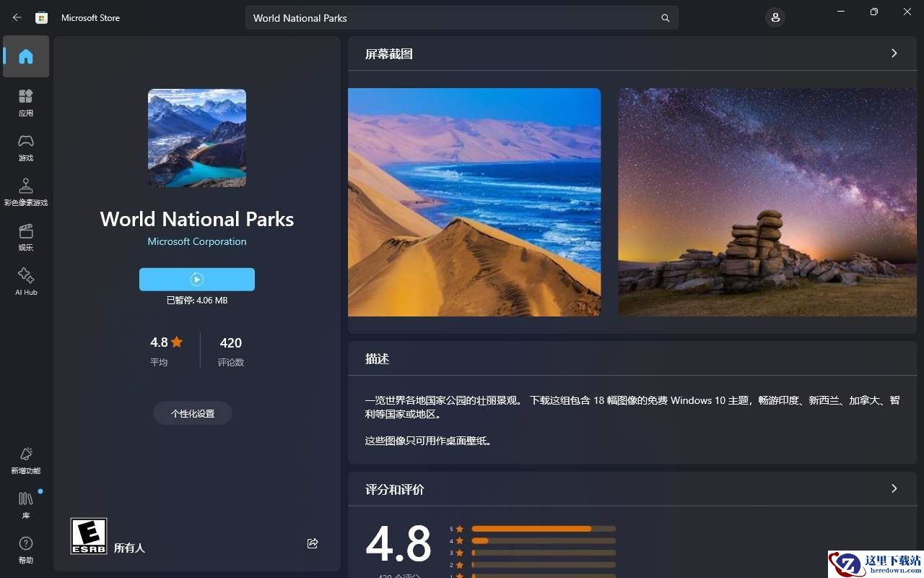Click the 描述 heading
This screenshot has height=578, width=924.
[378, 359]
